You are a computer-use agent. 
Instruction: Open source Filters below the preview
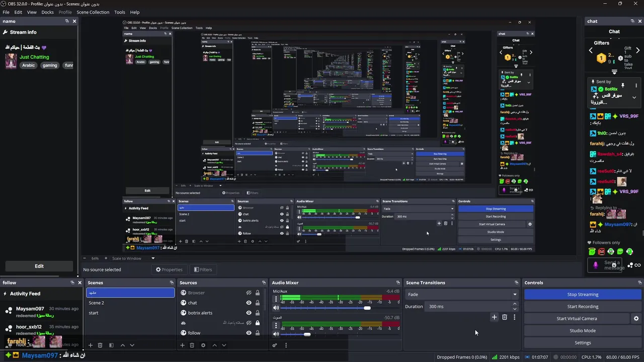tap(203, 269)
